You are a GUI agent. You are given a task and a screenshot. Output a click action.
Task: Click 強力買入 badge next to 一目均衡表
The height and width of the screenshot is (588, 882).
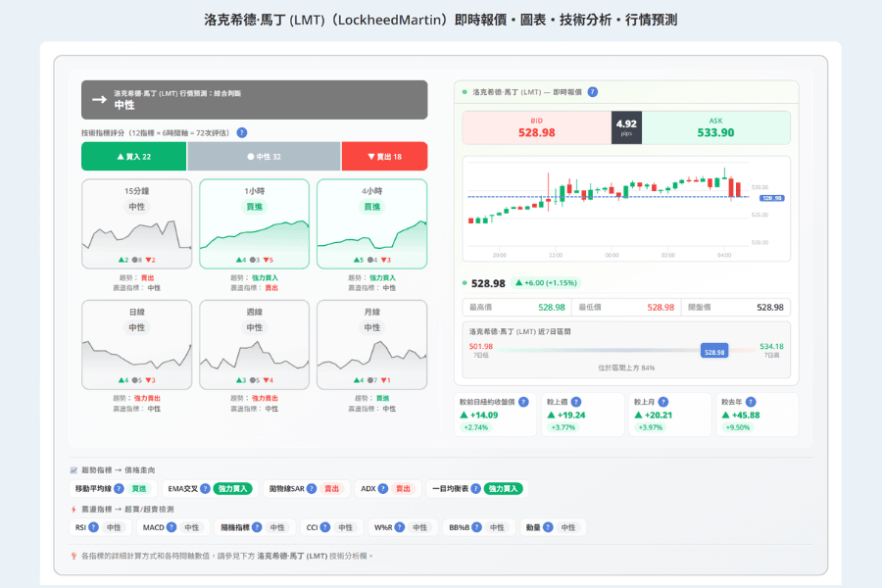click(x=503, y=488)
